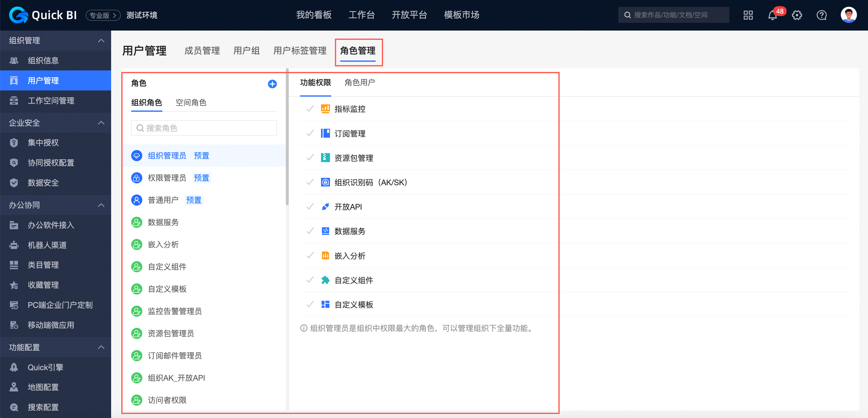
Task: Click the 收藏管理 star icon
Action: pos(14,285)
